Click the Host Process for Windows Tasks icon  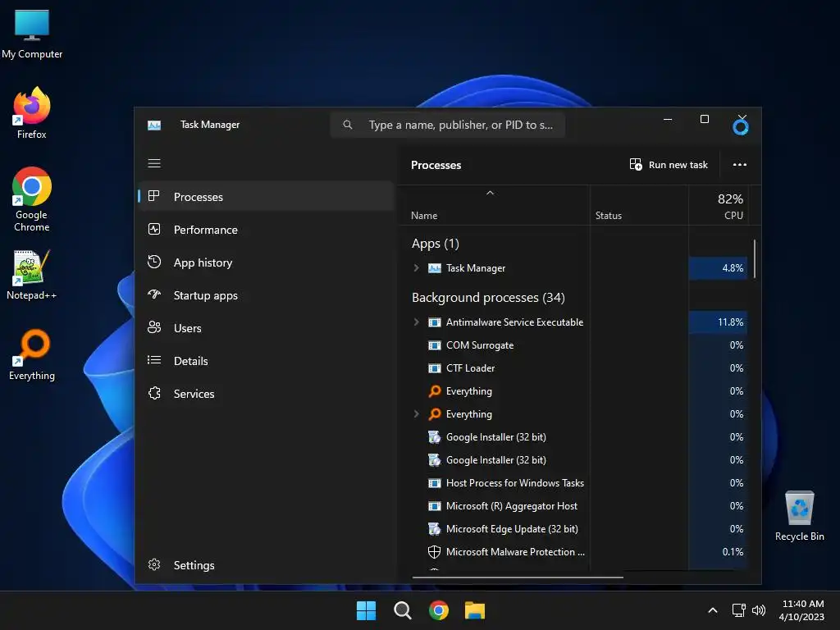[435, 483]
